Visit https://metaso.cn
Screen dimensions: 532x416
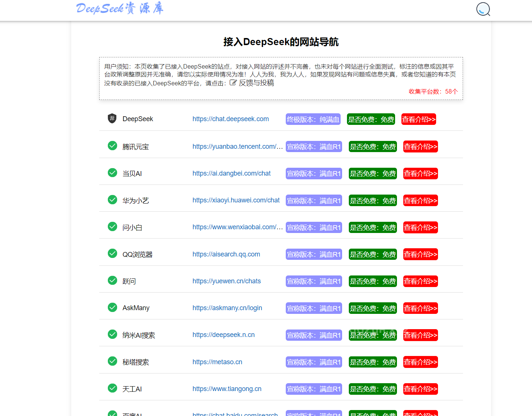[218, 362]
